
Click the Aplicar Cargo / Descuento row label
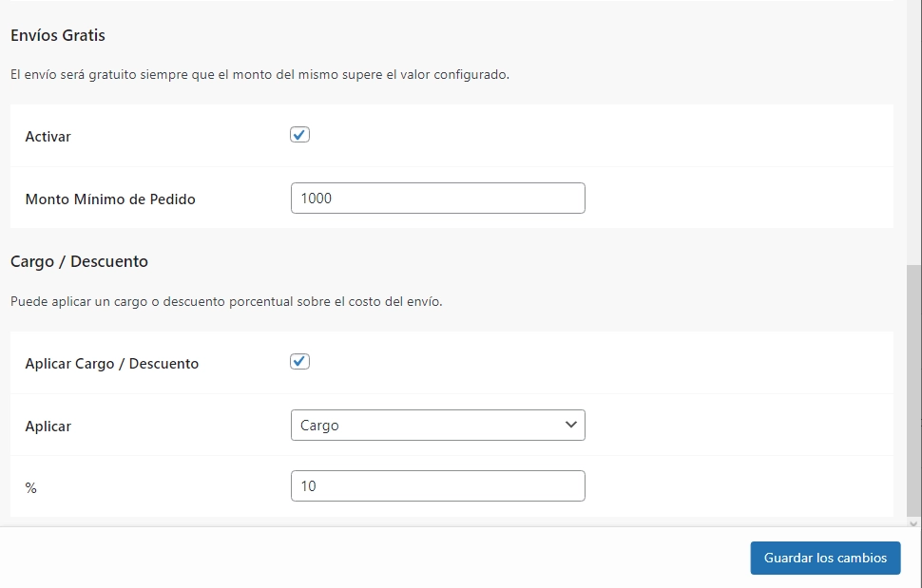[112, 363]
